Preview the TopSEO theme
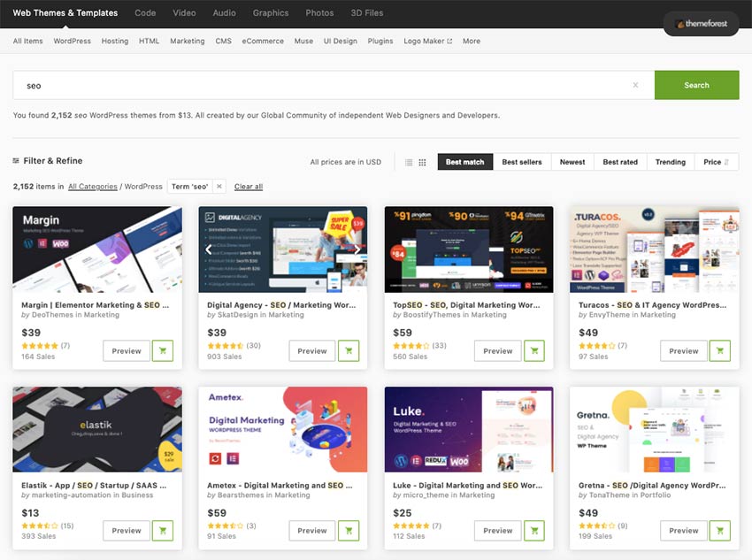 498,351
